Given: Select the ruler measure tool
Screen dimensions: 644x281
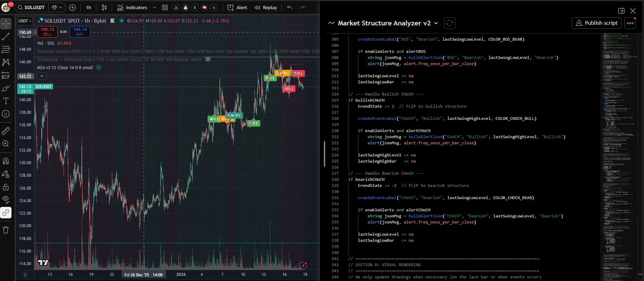Looking at the screenshot, I should click(x=6, y=131).
